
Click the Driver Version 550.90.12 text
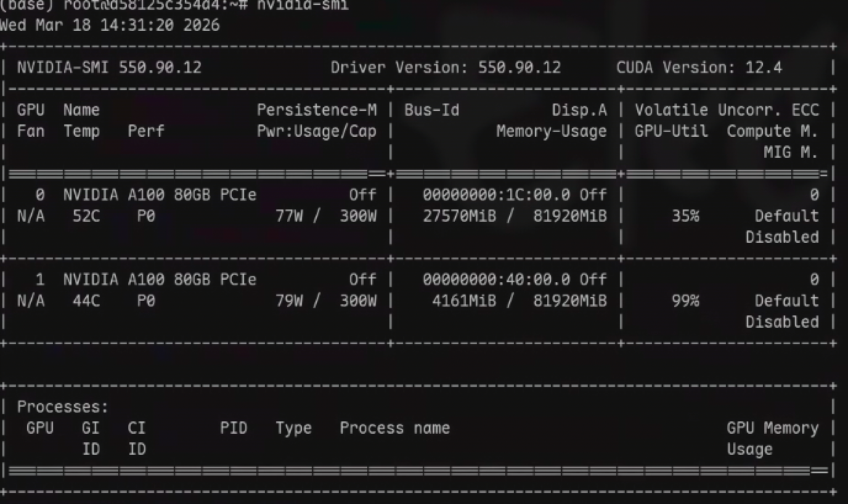coord(446,68)
